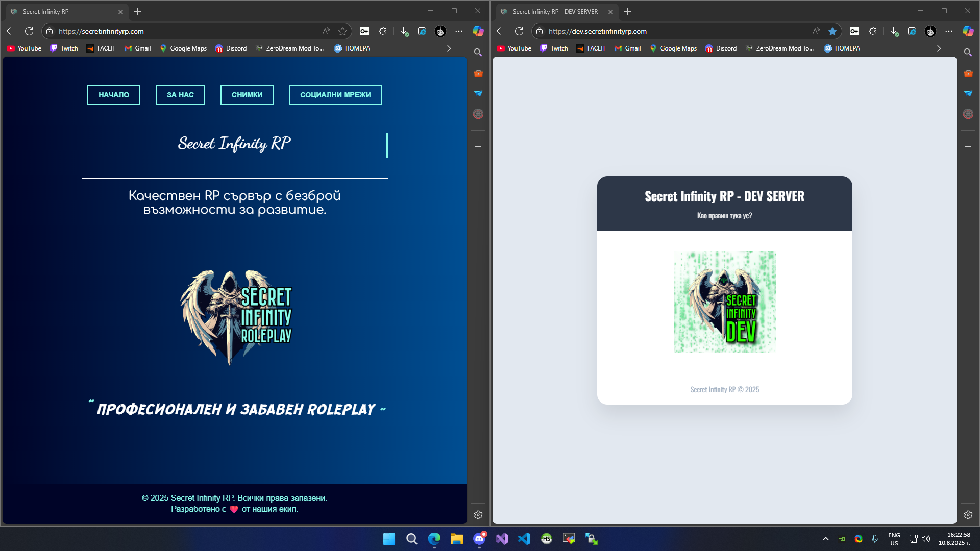This screenshot has width=980, height=551.
Task: Remove favorite star on dev server page
Action: pos(832,31)
